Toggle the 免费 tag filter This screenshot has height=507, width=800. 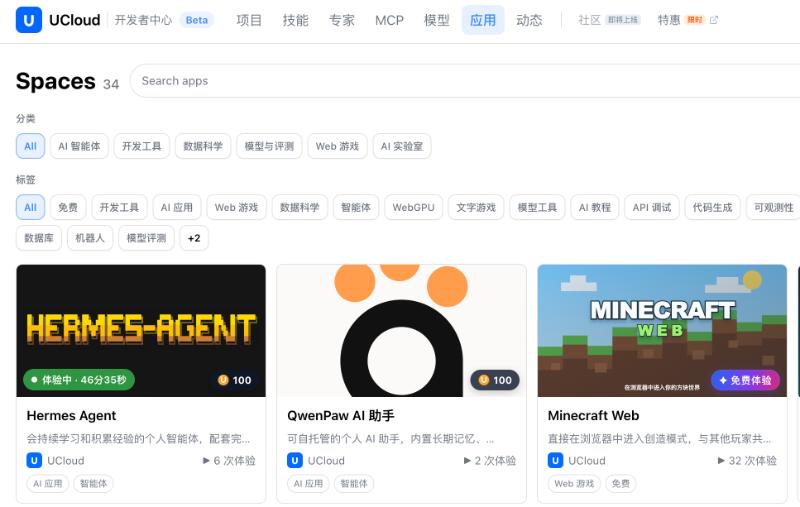click(x=68, y=208)
